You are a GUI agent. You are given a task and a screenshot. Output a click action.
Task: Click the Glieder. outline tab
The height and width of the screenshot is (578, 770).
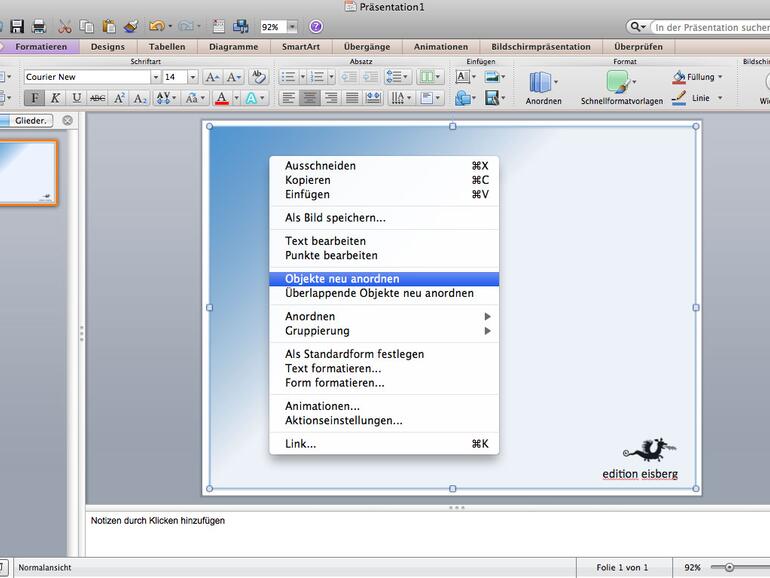tap(30, 120)
